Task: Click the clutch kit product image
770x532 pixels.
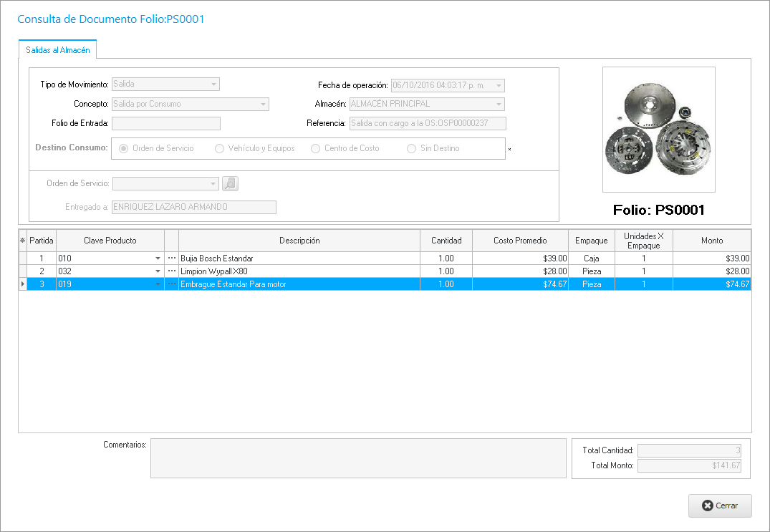Action: [658, 130]
